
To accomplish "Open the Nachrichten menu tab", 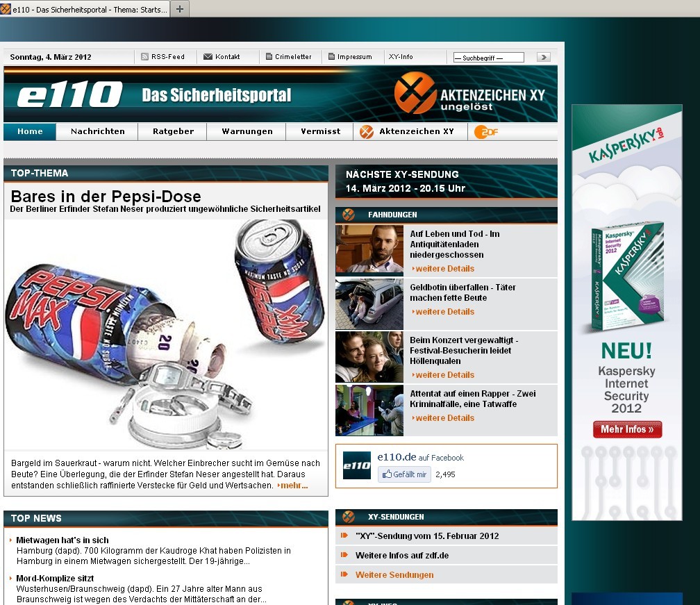I will click(98, 132).
